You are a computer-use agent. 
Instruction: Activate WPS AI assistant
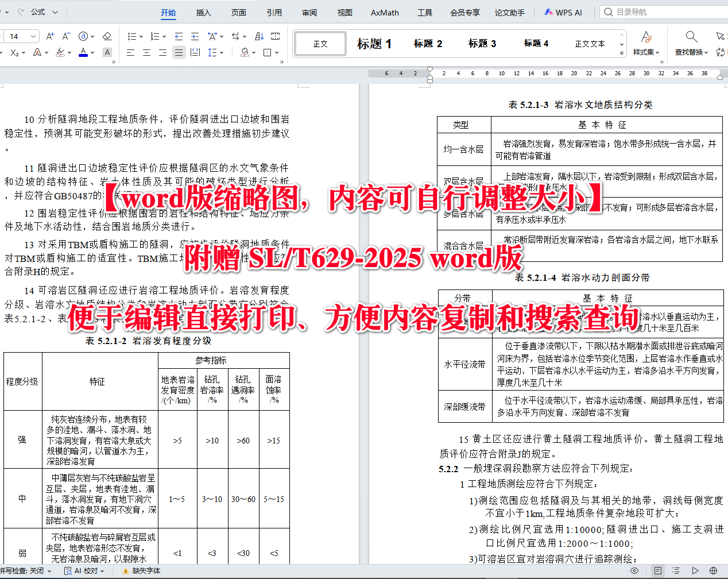coord(563,12)
